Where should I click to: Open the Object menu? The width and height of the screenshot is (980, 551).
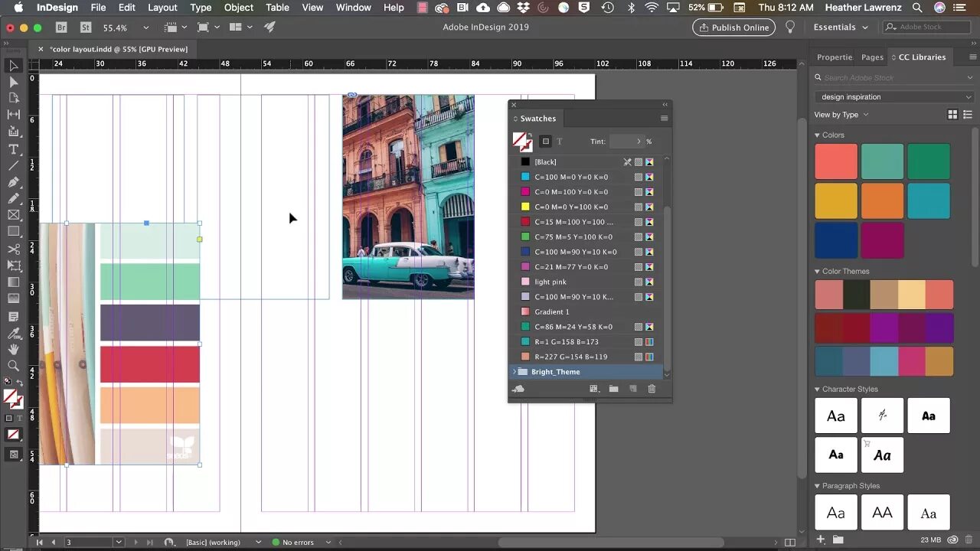click(238, 8)
